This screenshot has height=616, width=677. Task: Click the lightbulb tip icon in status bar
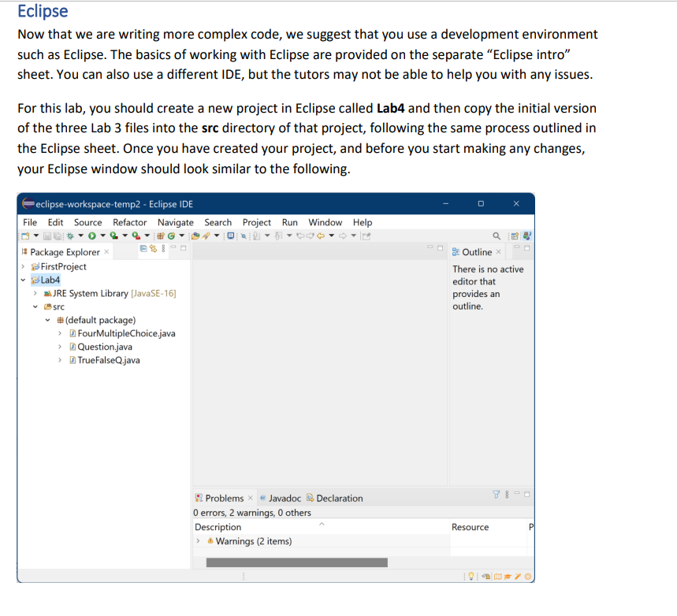point(471,576)
